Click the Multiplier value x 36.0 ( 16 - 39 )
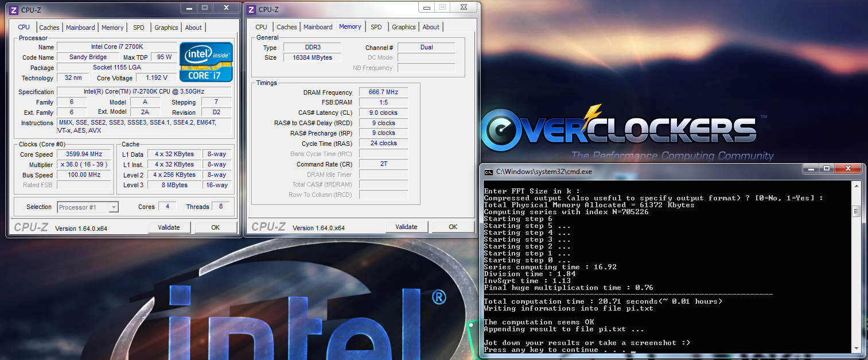Image resolution: width=868 pixels, height=360 pixels. (x=84, y=164)
